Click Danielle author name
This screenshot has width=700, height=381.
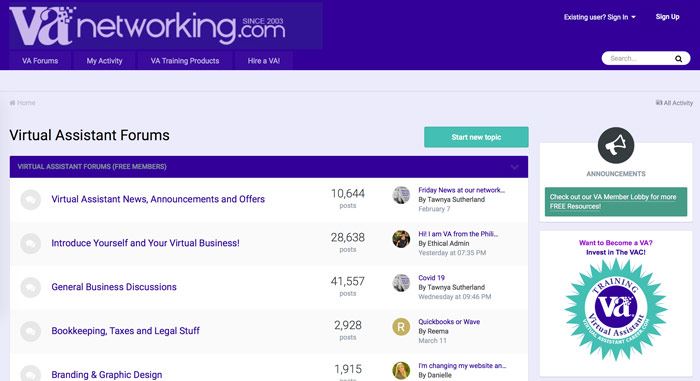[440, 375]
